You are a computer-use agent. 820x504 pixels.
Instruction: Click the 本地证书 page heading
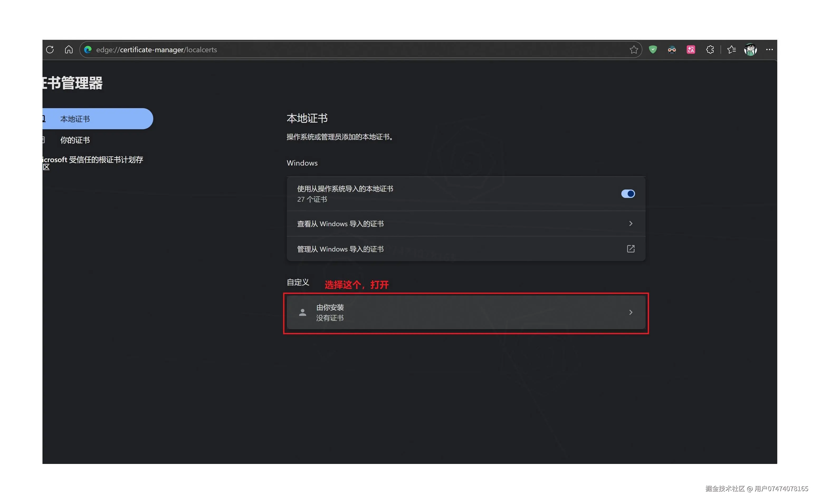tap(307, 118)
